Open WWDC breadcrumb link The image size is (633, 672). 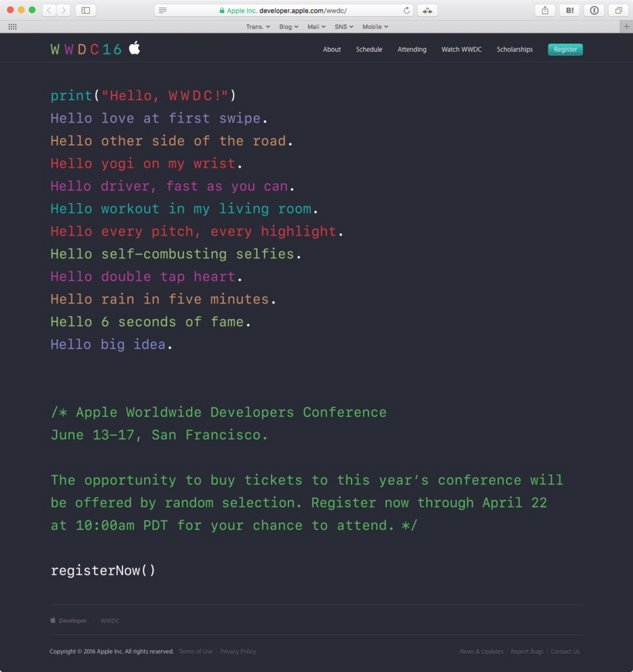[x=110, y=621]
